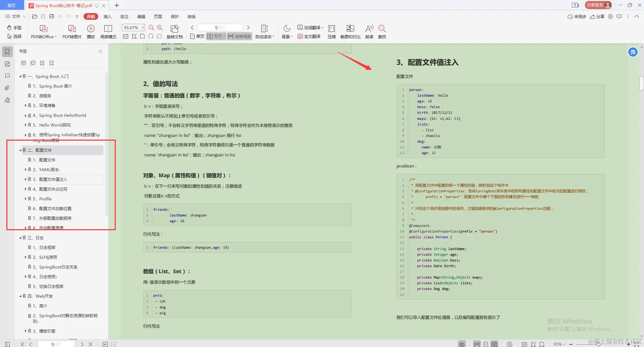Viewport: 644px width, 347px height.
Task: Click the 未同步 sync status button
Action: [x=577, y=16]
